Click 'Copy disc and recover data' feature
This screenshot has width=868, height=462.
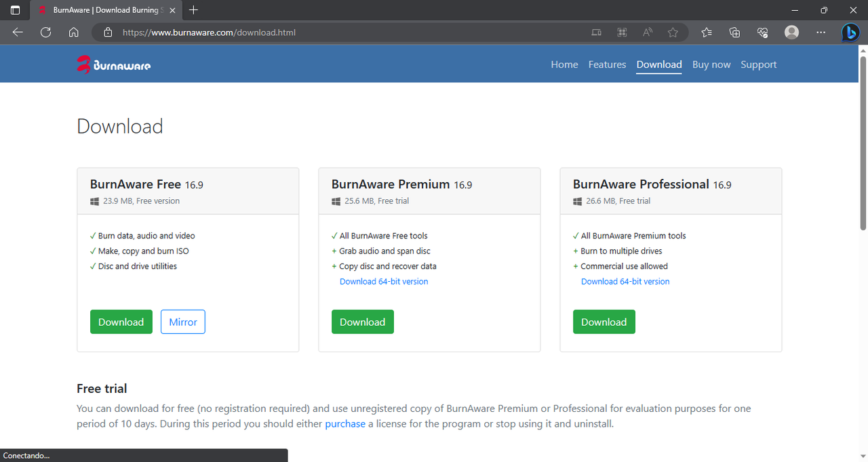[388, 266]
